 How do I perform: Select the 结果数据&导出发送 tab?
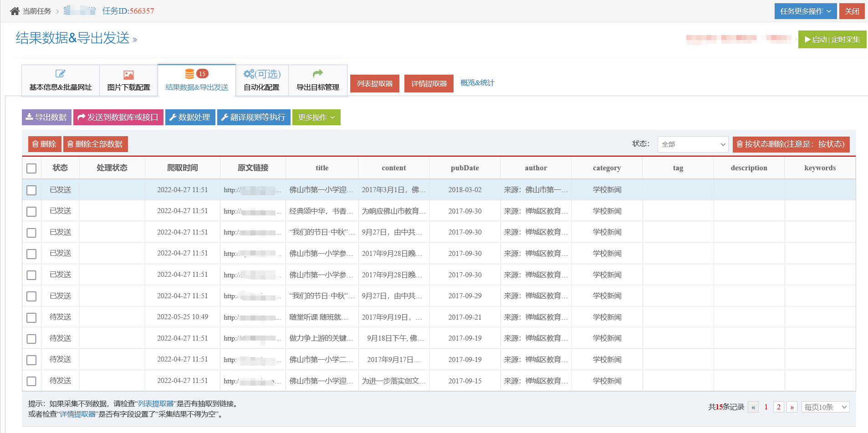[x=197, y=81]
